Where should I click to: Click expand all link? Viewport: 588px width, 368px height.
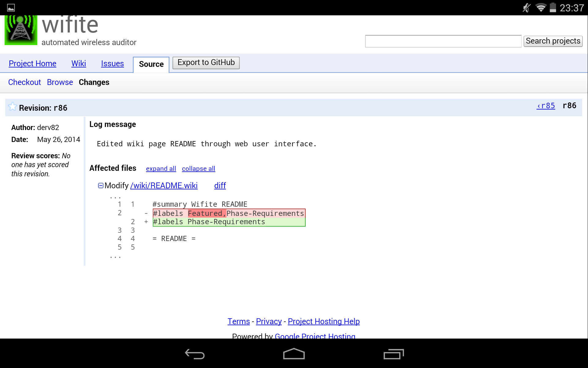[161, 169]
